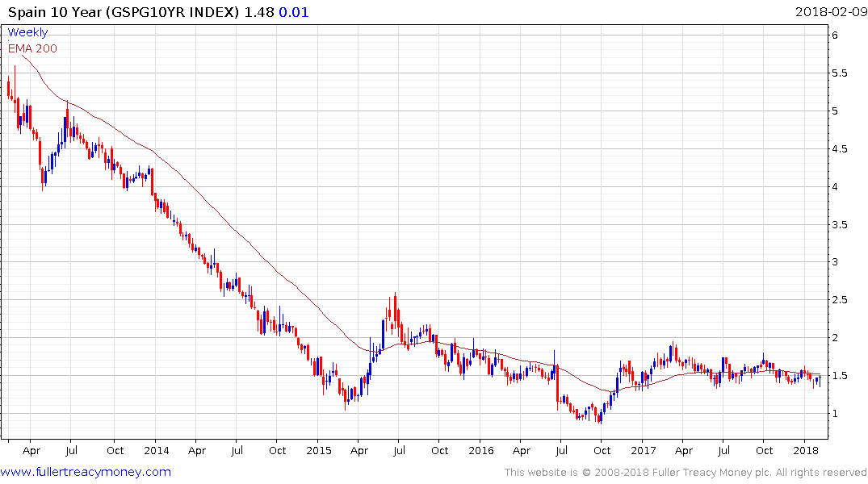The height and width of the screenshot is (484, 868).
Task: Select the 2016 x-axis label
Action: point(481,450)
